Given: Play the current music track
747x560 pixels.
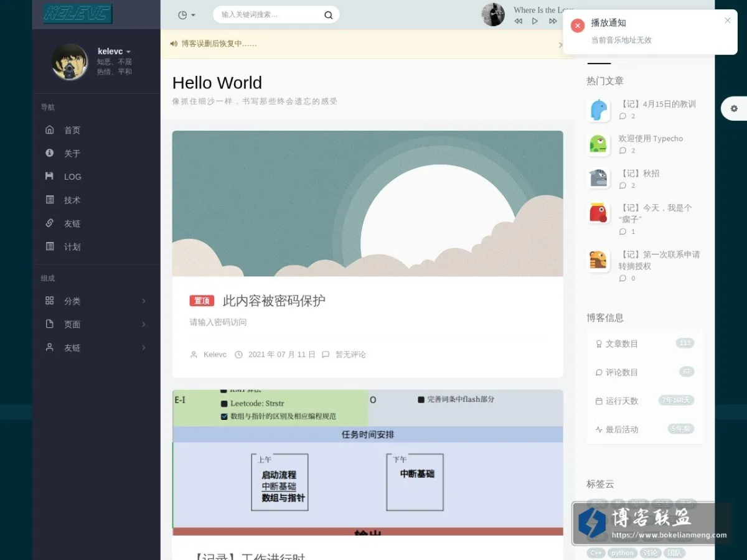Looking at the screenshot, I should pyautogui.click(x=535, y=21).
